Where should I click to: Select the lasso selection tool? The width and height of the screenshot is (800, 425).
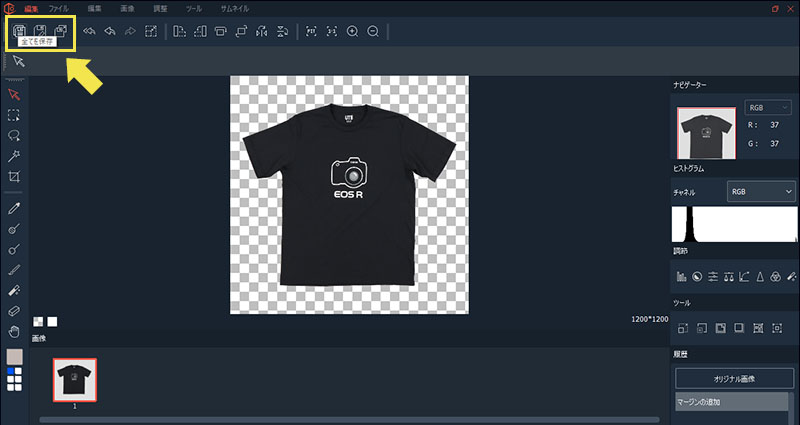14,135
